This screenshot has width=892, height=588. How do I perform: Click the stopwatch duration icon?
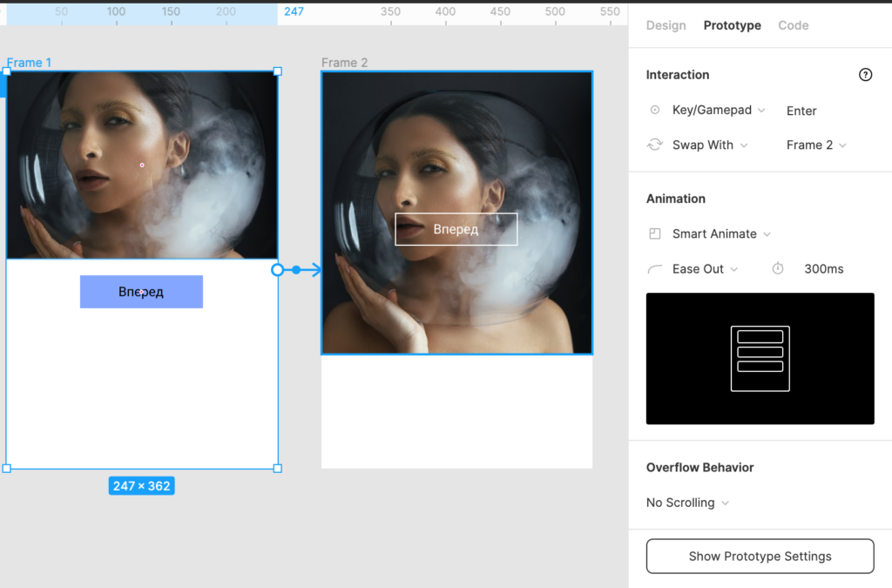click(x=778, y=269)
